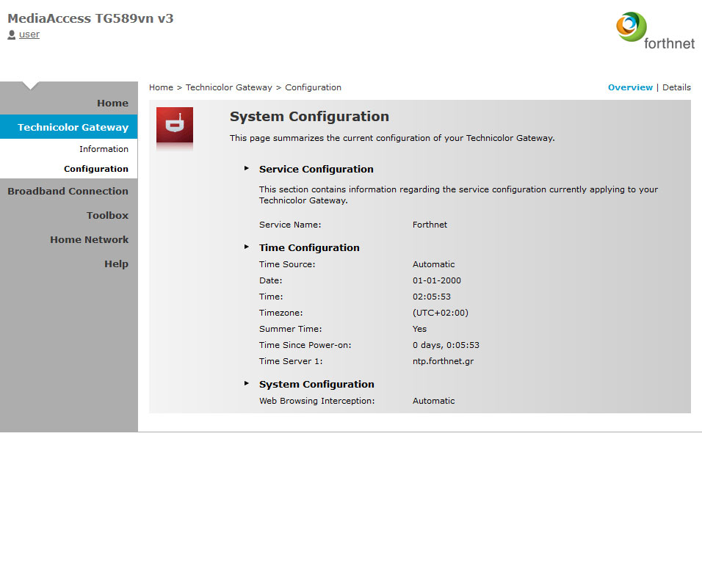Click Home in the breadcrumb
702x588 pixels.
point(161,87)
